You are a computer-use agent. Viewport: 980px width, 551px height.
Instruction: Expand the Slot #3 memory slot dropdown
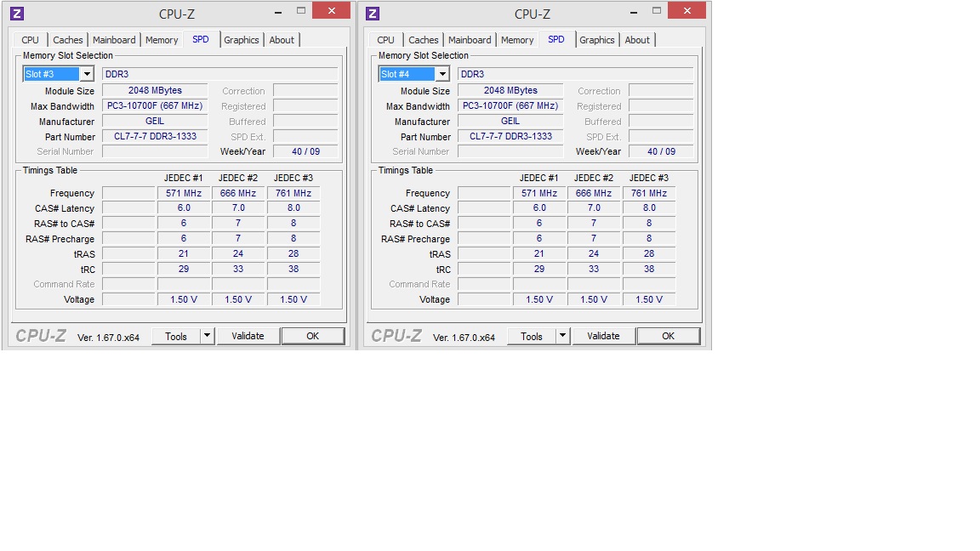tap(87, 74)
